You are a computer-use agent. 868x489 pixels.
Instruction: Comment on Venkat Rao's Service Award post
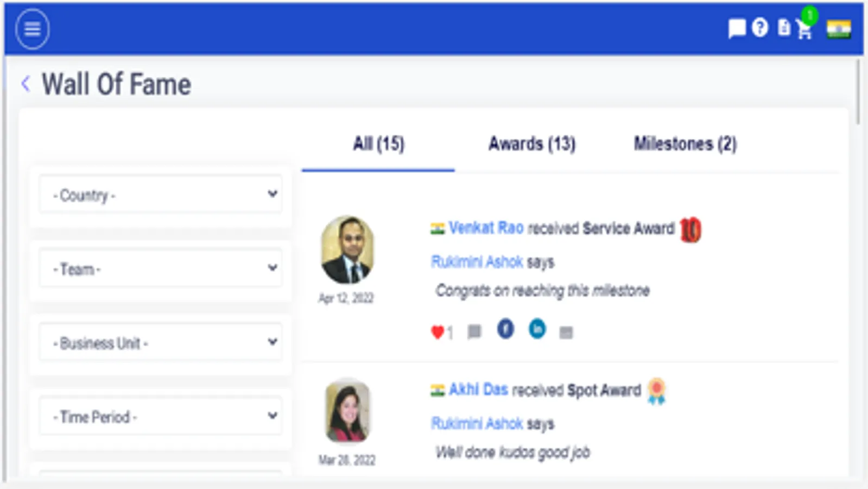[474, 331]
